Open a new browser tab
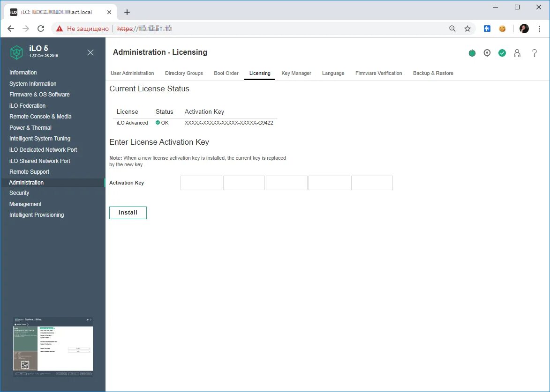The image size is (550, 392). click(x=127, y=12)
